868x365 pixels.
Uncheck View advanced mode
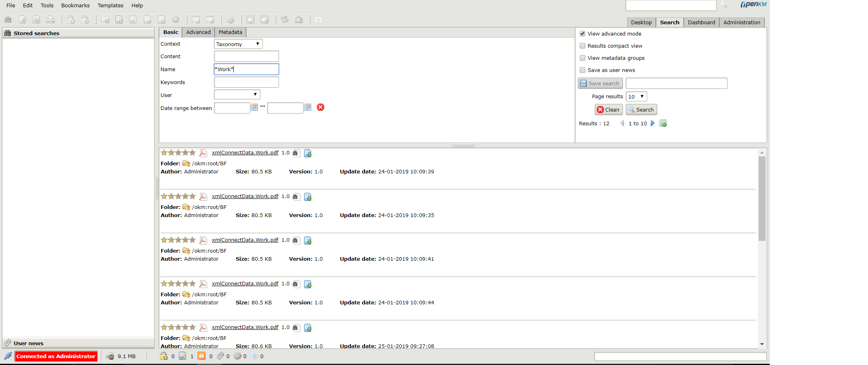tap(583, 34)
